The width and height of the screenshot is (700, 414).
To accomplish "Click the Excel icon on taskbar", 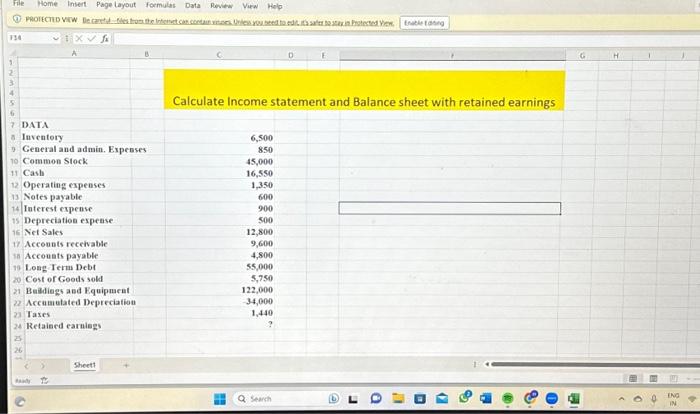I will 574,398.
